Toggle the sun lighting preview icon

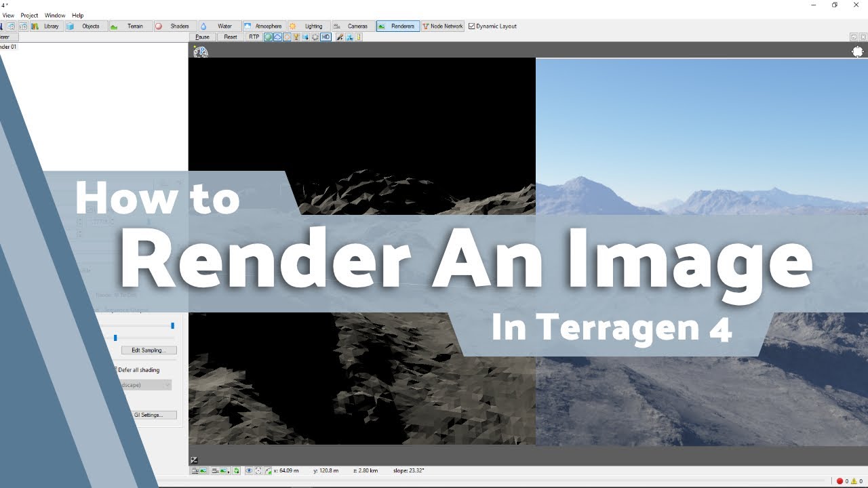tap(287, 37)
